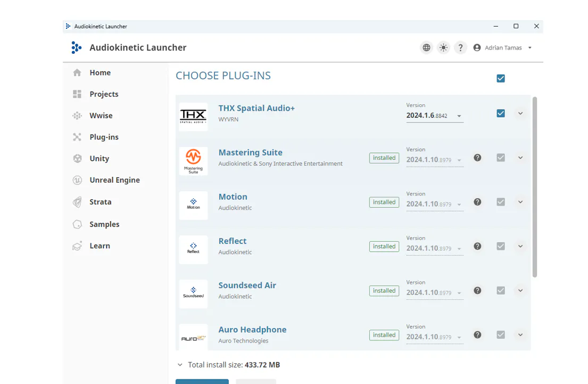This screenshot has height=384, width=588.
Task: Click the Plug-ins icon in sidebar
Action: (77, 137)
